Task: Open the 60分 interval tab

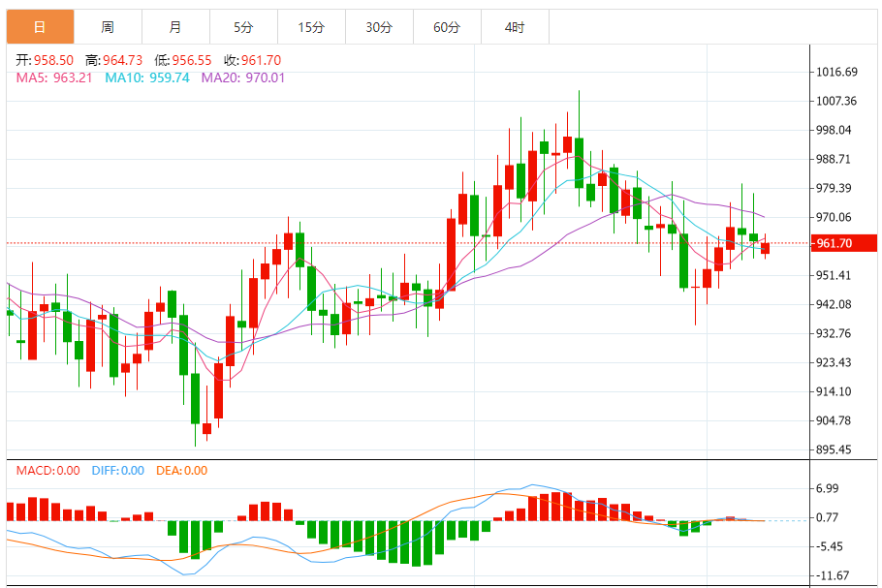Action: point(447,26)
